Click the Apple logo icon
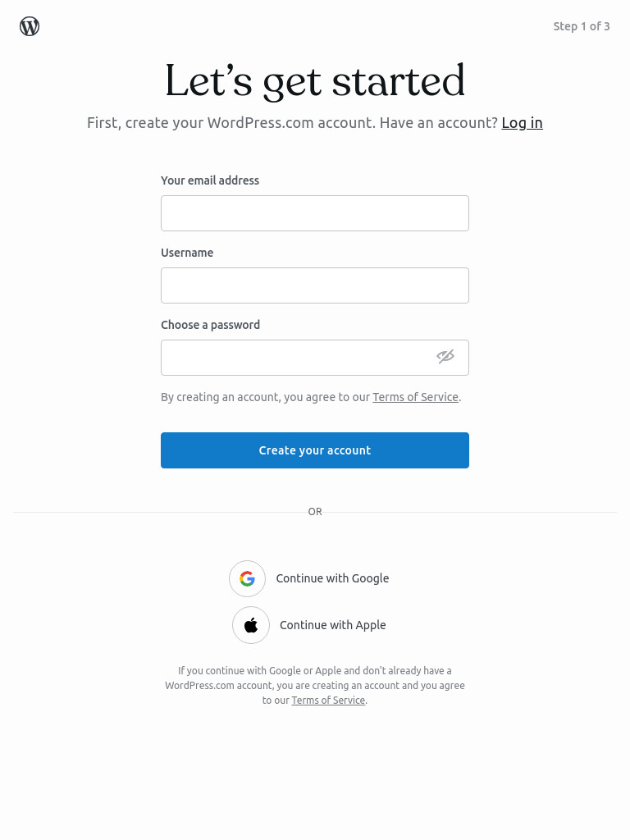The image size is (630, 840). (251, 624)
